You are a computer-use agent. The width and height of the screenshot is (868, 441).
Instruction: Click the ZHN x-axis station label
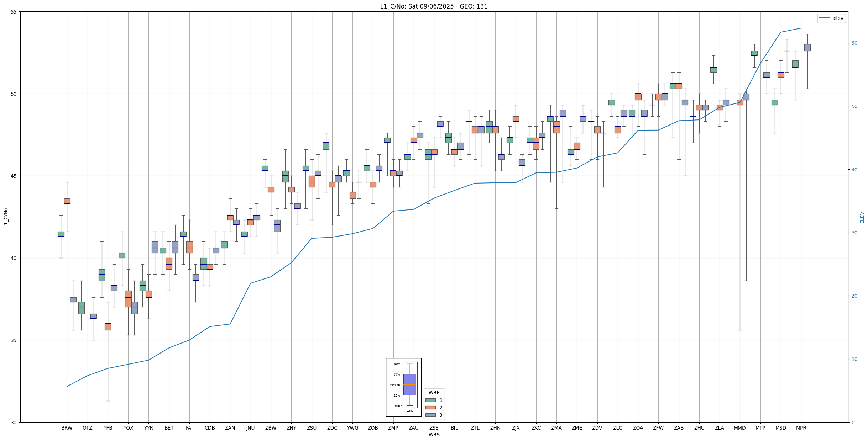pyautogui.click(x=495, y=428)
